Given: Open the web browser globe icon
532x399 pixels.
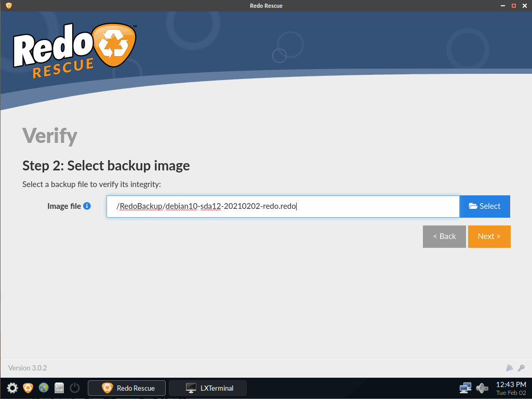Looking at the screenshot, I should [44, 388].
